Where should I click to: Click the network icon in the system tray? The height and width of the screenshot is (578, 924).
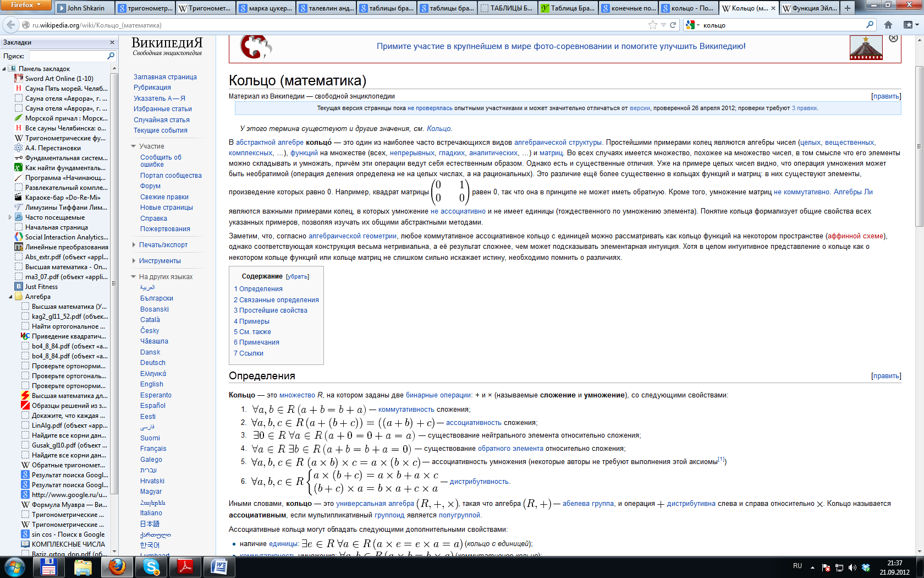[x=839, y=567]
